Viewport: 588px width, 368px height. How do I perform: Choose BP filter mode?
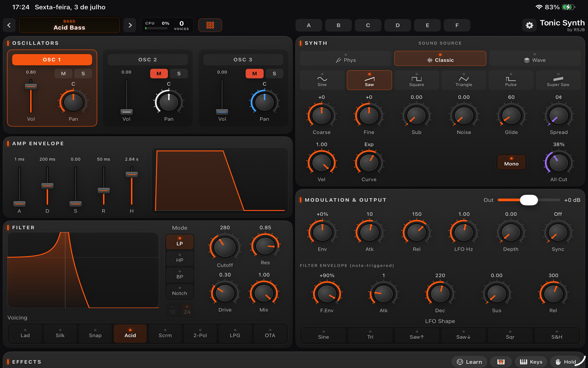point(179,275)
